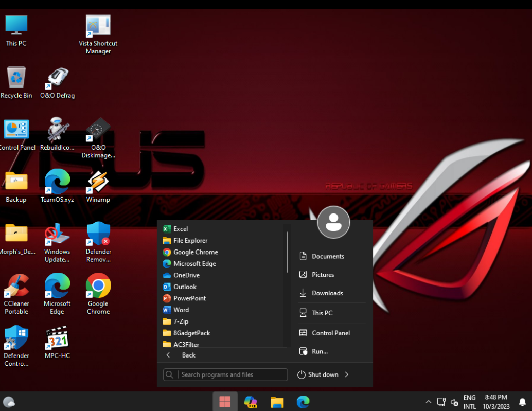The image size is (532, 411).
Task: Click muted volume tray icon
Action: point(455,403)
